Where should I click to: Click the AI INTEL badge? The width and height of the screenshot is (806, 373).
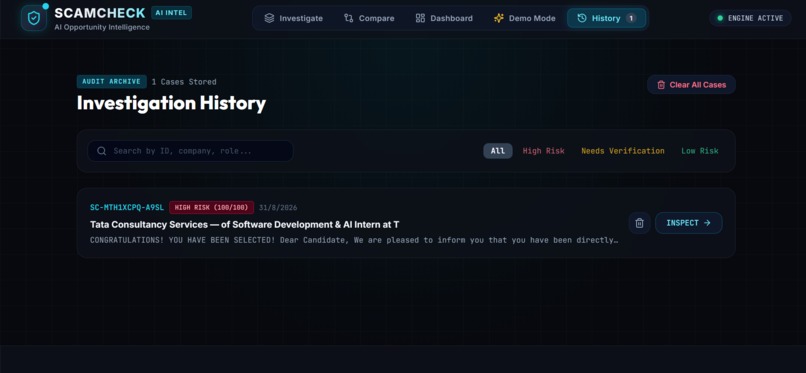coord(172,13)
